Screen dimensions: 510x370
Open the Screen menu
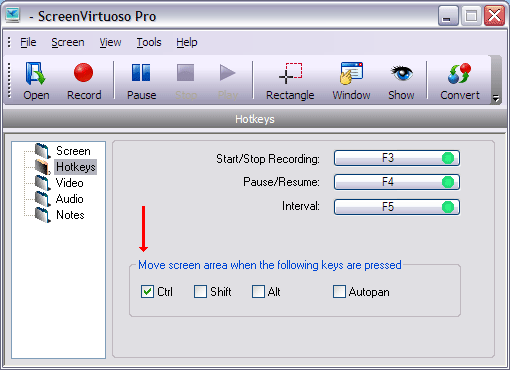[68, 42]
